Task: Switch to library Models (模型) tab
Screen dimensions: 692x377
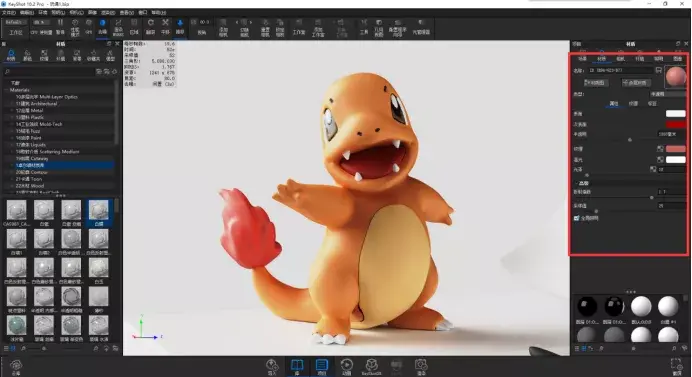Action: [x=110, y=55]
